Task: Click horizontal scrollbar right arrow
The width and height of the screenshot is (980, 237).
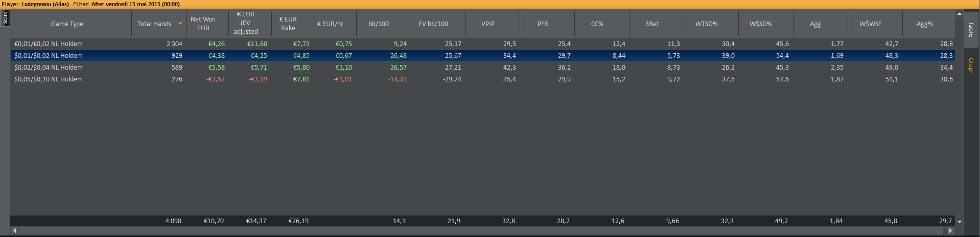Action: pos(950,231)
